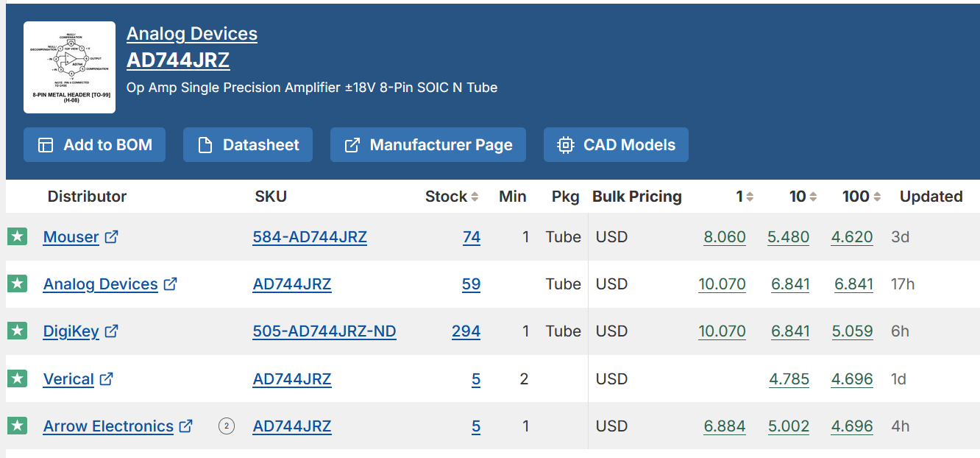Click Mouser price 5.480
The height and width of the screenshot is (458, 980).
789,237
